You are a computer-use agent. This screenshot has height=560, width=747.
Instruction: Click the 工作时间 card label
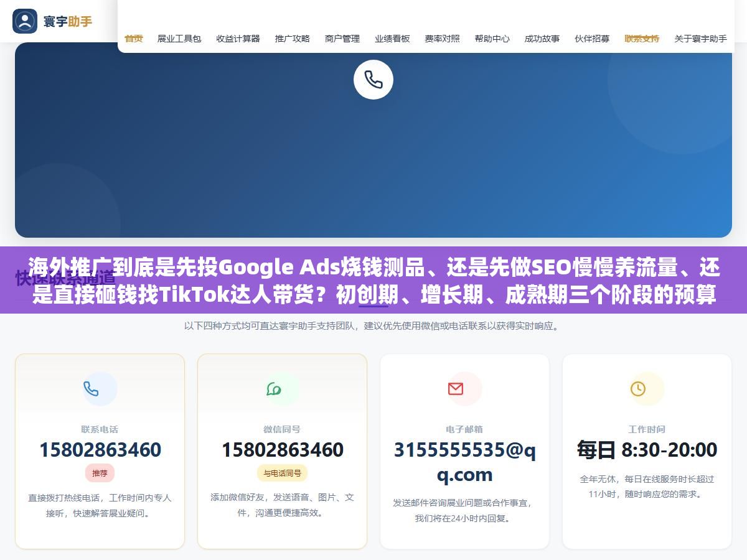tap(647, 429)
